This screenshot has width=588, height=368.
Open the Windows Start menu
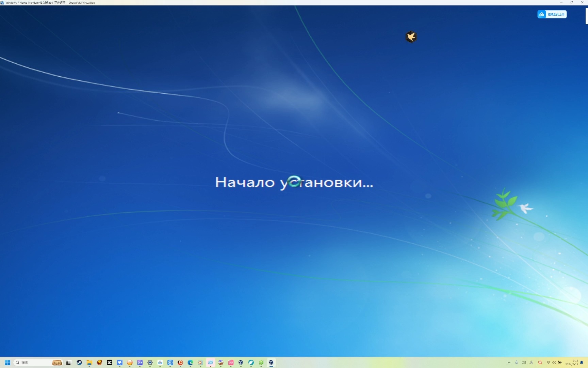(x=7, y=363)
